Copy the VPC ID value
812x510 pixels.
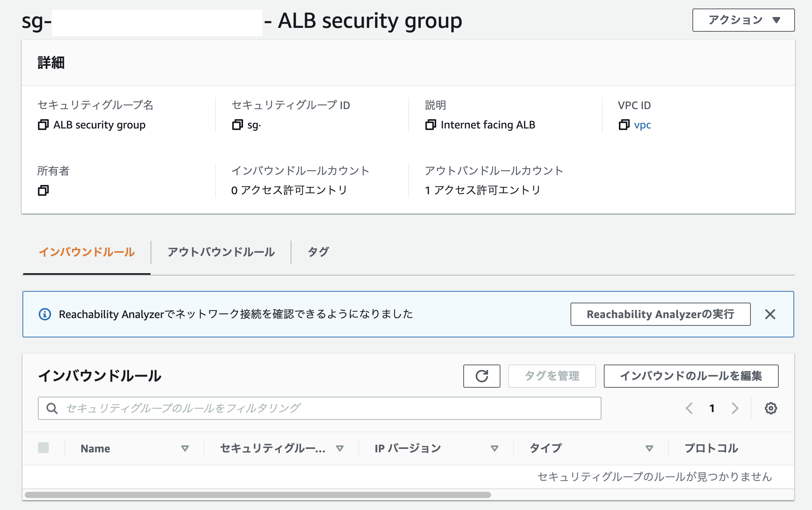point(624,125)
